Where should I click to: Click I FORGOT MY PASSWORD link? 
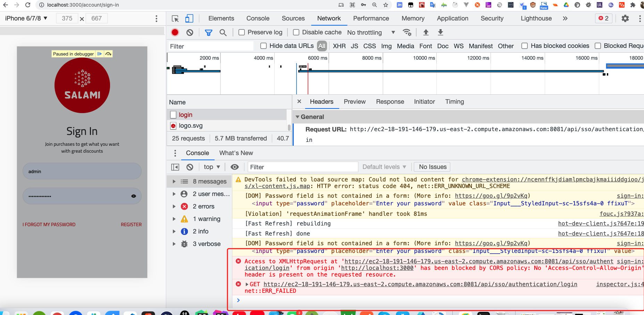click(x=49, y=224)
